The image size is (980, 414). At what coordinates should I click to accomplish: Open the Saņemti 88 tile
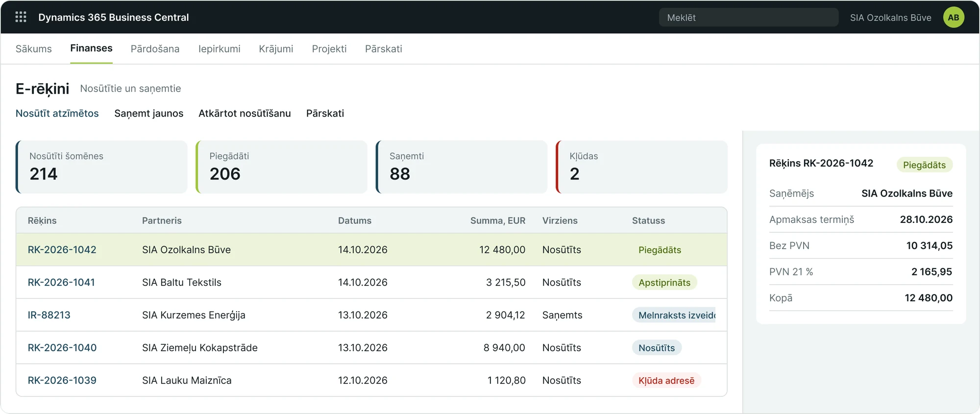point(462,167)
